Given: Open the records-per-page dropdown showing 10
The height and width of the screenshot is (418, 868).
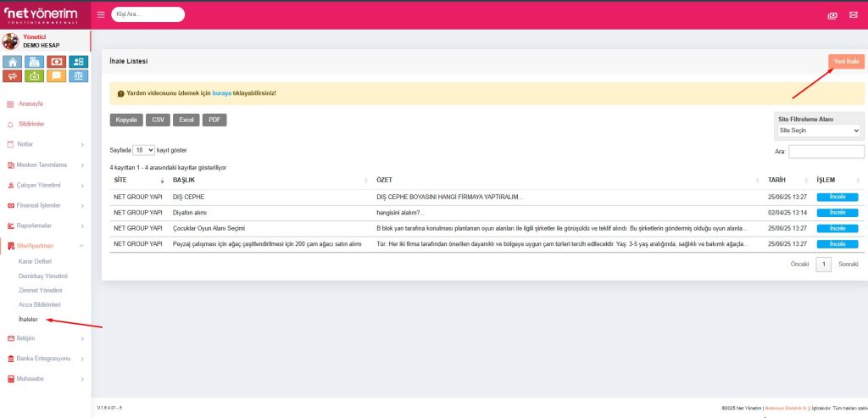Looking at the screenshot, I should 143,150.
